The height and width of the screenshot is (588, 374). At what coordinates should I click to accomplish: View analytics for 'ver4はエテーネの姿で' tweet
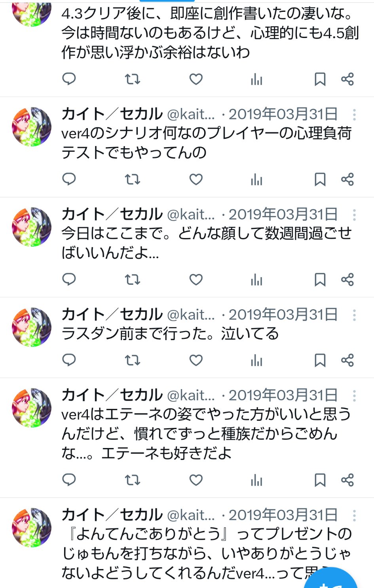[x=256, y=480]
